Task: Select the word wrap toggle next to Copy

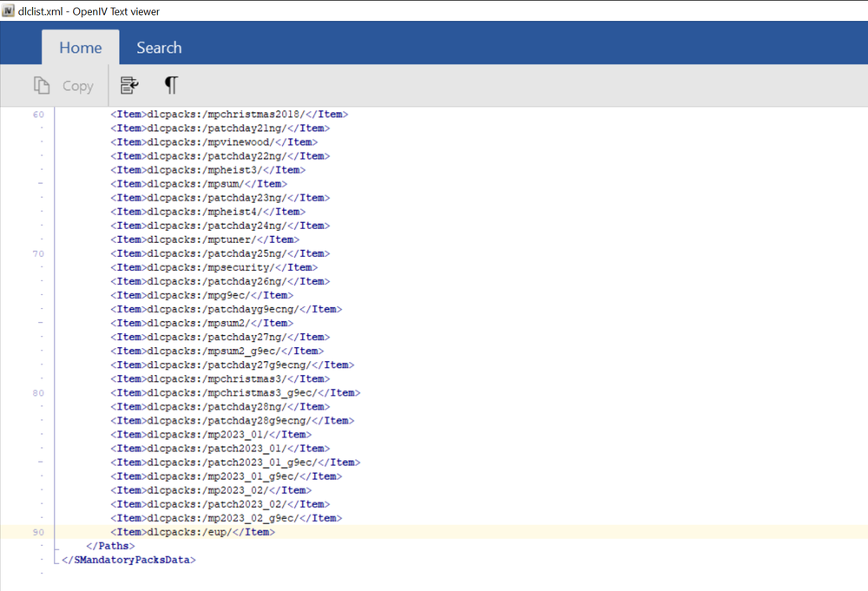Action: [x=128, y=84]
